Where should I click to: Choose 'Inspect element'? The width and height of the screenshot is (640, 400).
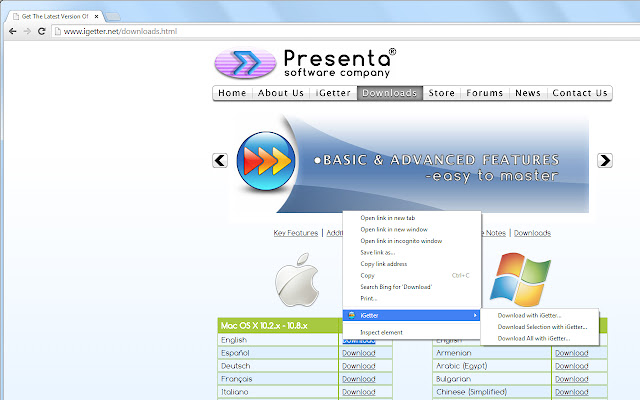(x=412, y=332)
